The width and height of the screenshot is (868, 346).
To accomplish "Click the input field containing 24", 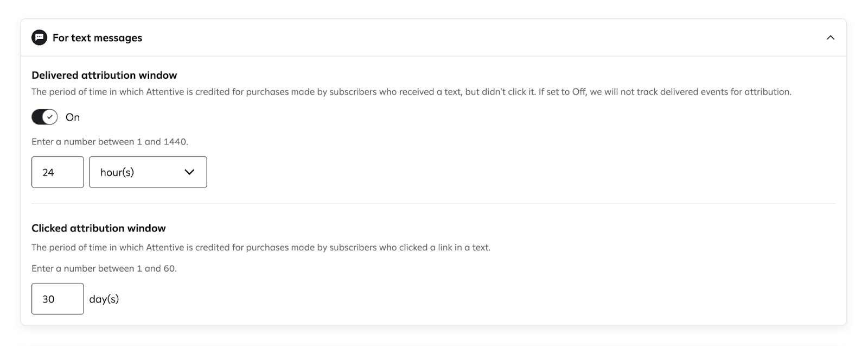I will click(x=57, y=172).
